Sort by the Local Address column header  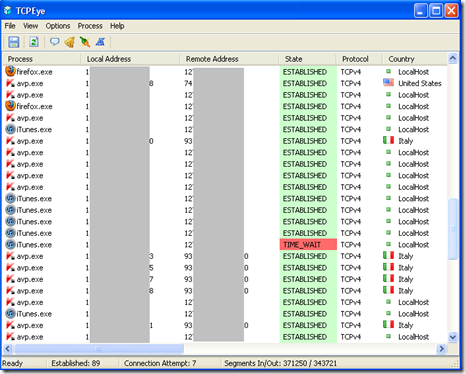coord(130,59)
